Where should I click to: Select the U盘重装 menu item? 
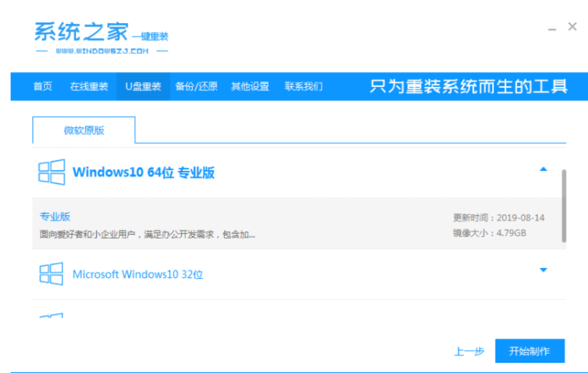pyautogui.click(x=143, y=87)
